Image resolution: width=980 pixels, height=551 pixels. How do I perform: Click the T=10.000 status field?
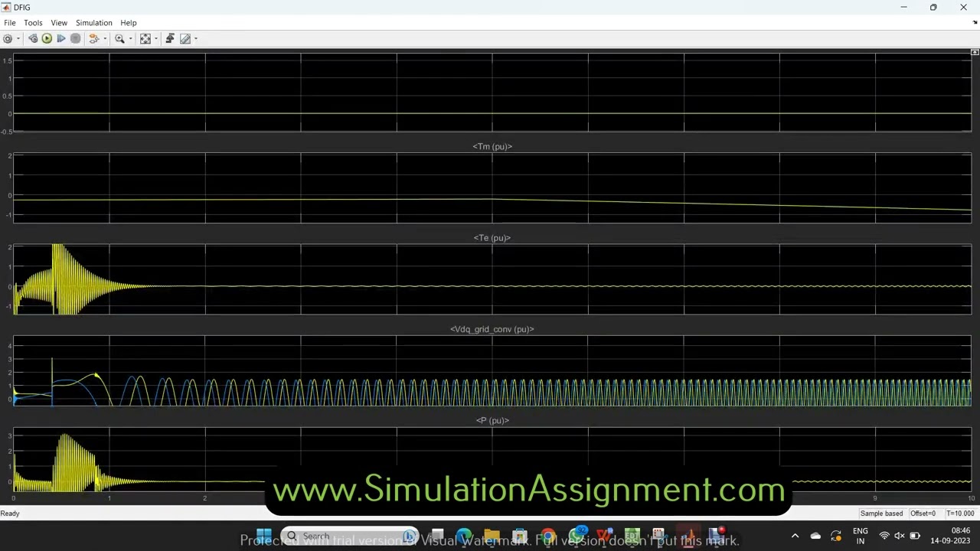click(960, 514)
